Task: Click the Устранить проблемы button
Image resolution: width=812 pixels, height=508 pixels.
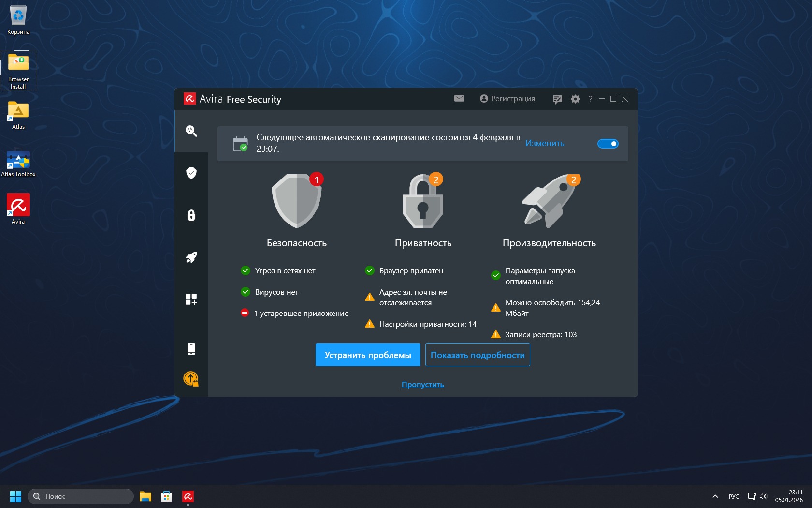Action: point(368,355)
